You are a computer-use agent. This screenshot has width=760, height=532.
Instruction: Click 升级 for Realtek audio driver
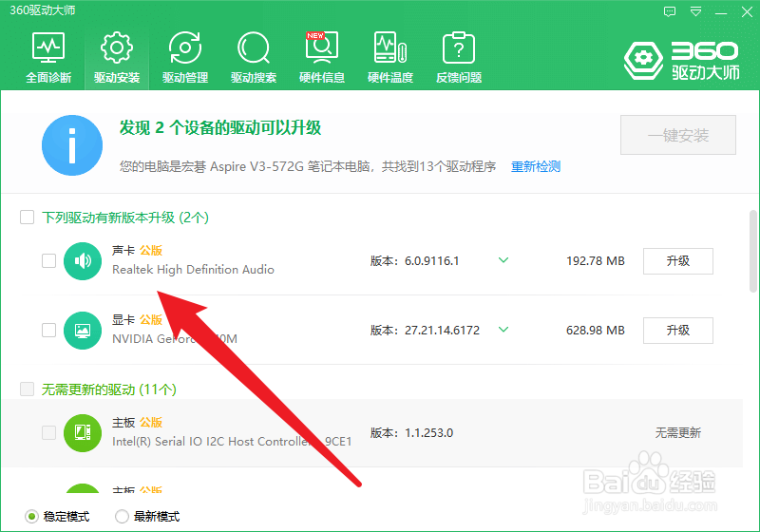[678, 261]
